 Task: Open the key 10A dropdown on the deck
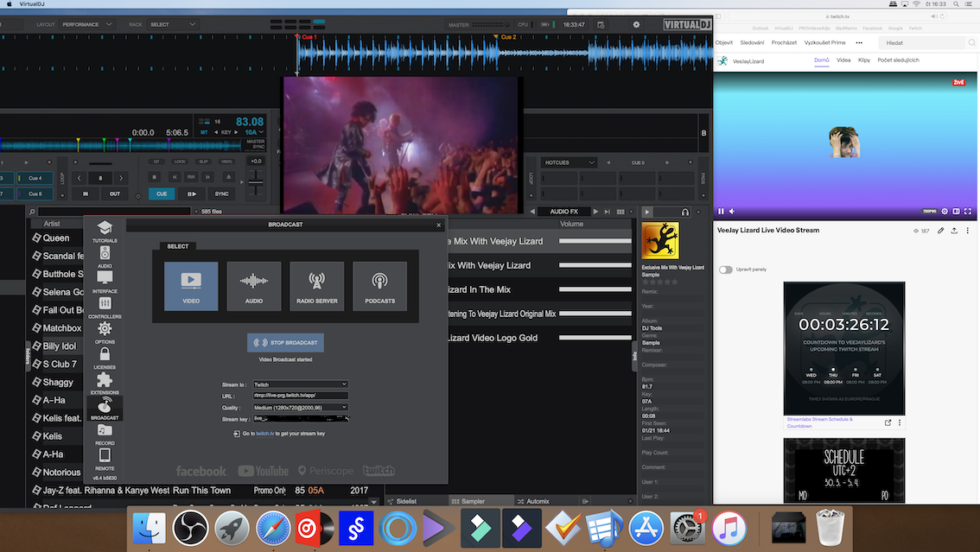coord(254,132)
